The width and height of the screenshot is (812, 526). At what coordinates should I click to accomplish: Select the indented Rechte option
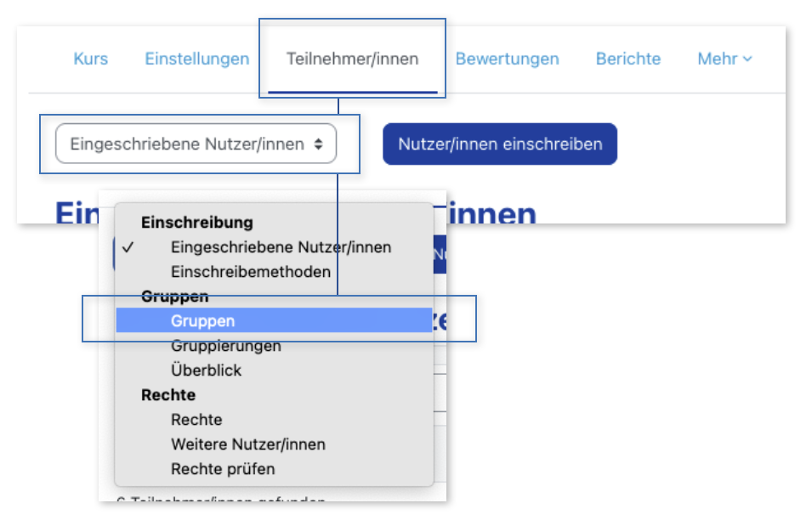[196, 420]
